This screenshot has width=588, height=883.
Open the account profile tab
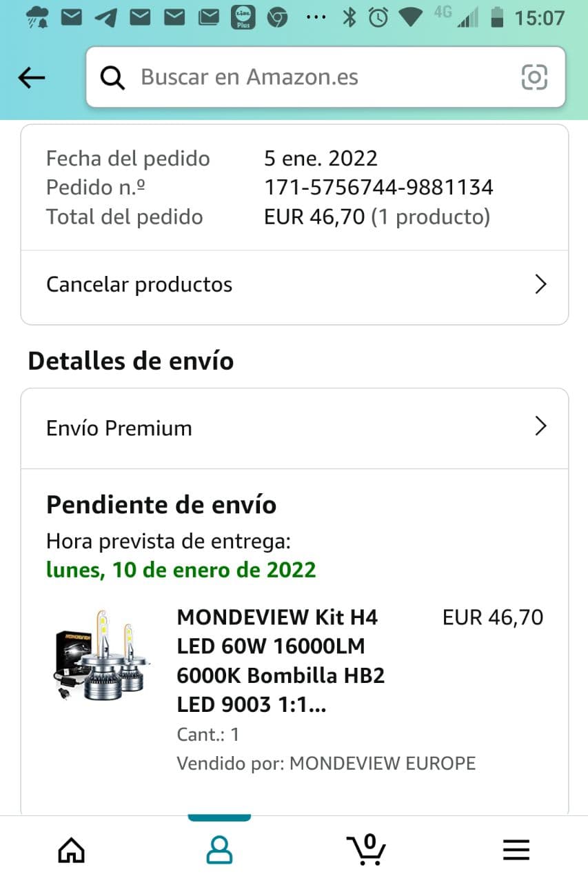tap(219, 850)
